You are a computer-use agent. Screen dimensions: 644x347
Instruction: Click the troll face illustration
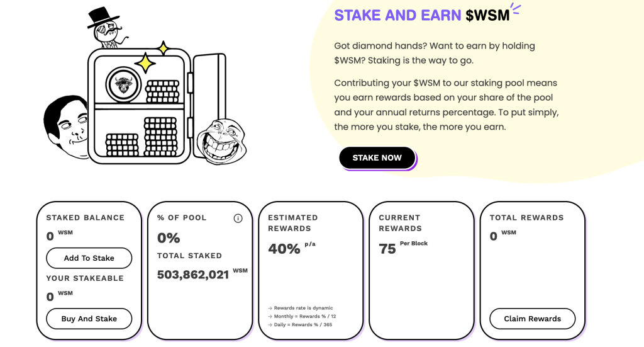[x=221, y=142]
